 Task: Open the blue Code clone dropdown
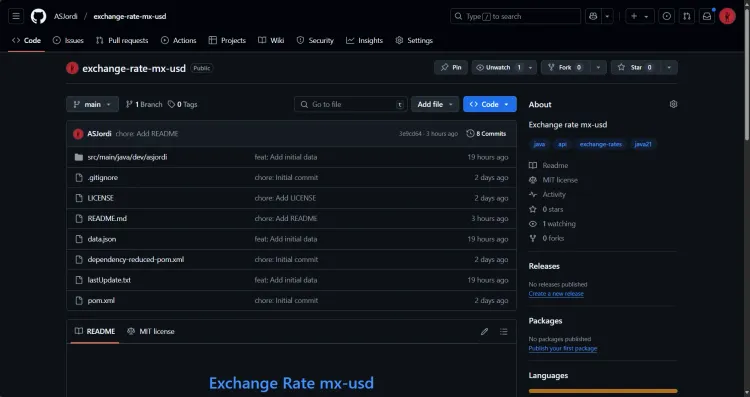(490, 104)
